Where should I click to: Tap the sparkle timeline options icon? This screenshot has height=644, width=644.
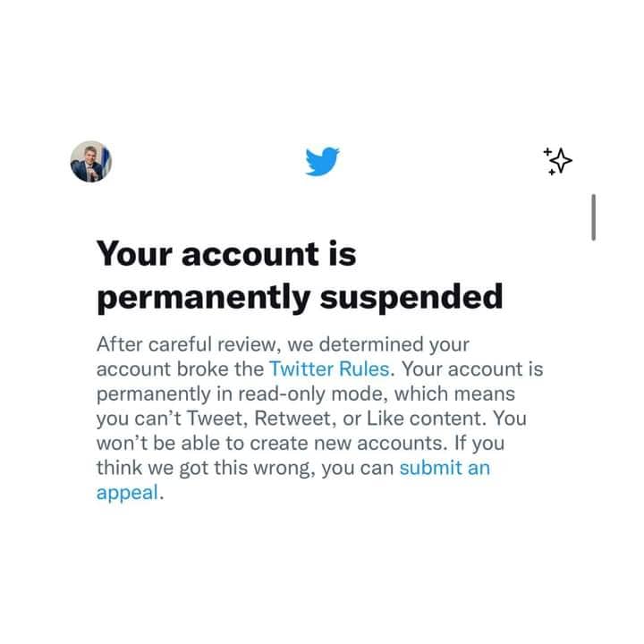pyautogui.click(x=558, y=161)
